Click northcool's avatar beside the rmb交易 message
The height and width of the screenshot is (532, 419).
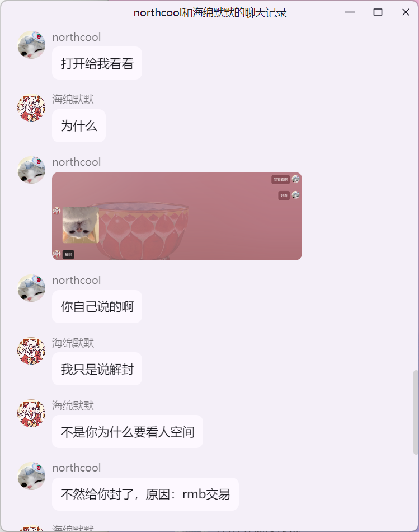(x=31, y=475)
